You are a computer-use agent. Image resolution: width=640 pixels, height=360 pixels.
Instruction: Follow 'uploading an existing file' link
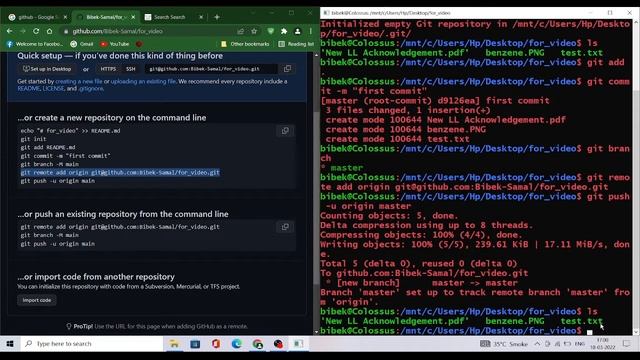coord(143,81)
